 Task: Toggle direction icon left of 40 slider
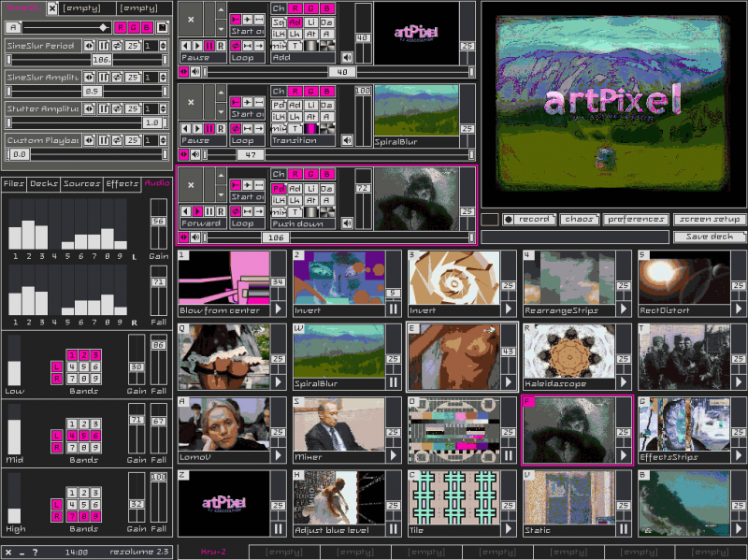(183, 72)
